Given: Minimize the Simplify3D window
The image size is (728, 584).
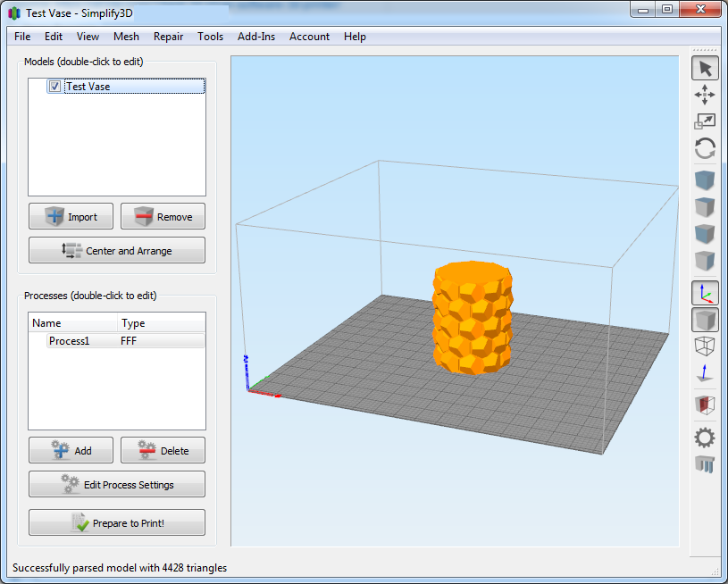Looking at the screenshot, I should (643, 10).
